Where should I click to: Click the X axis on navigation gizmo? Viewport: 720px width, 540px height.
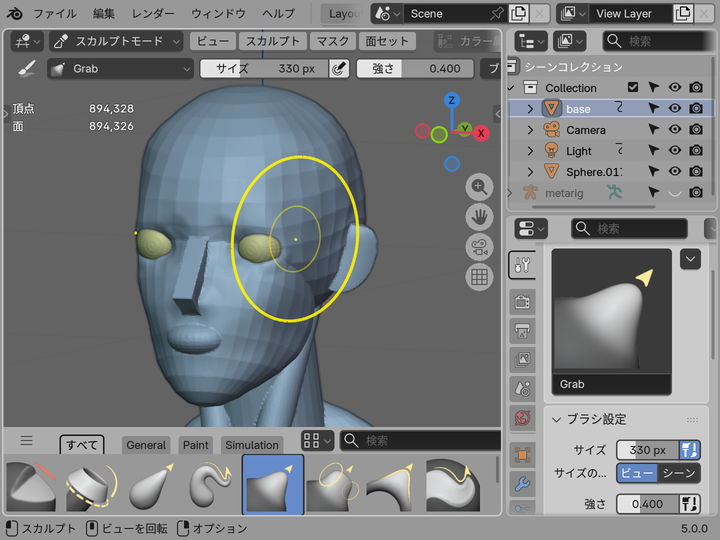tap(481, 134)
